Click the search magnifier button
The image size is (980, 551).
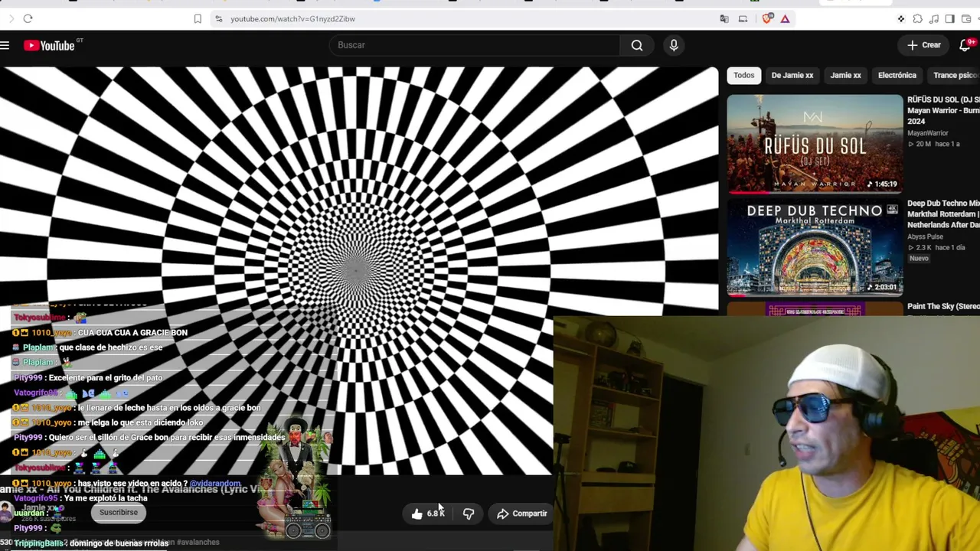637,45
